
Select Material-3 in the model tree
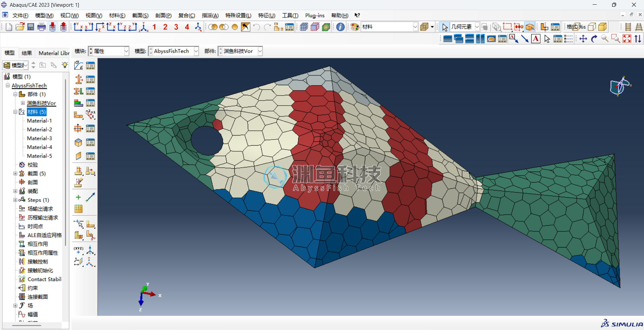click(x=40, y=138)
